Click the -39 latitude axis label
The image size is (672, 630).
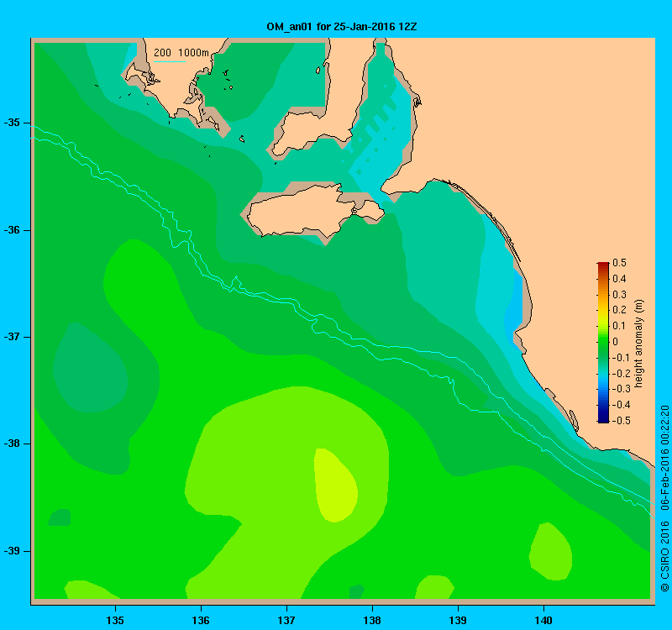click(12, 551)
